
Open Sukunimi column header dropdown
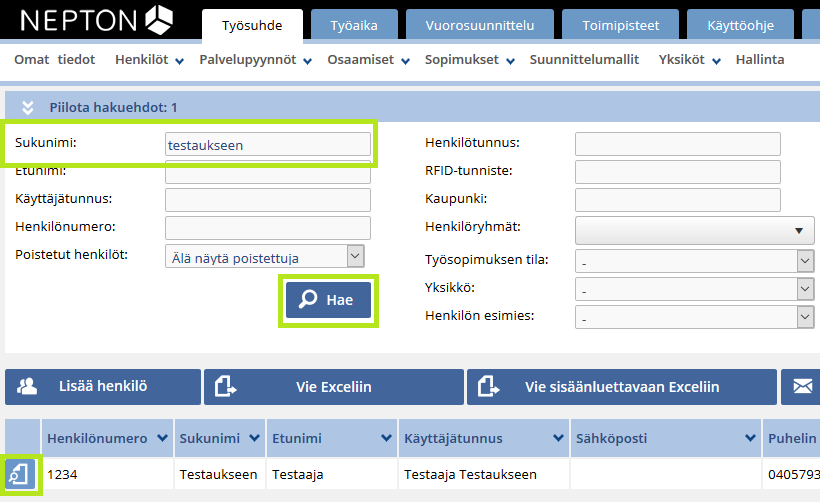tap(255, 438)
